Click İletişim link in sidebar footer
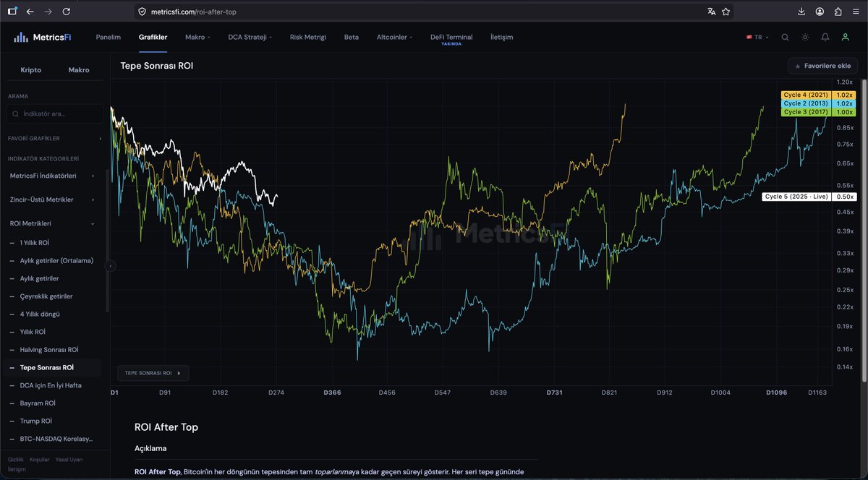868x480 pixels. point(17,469)
